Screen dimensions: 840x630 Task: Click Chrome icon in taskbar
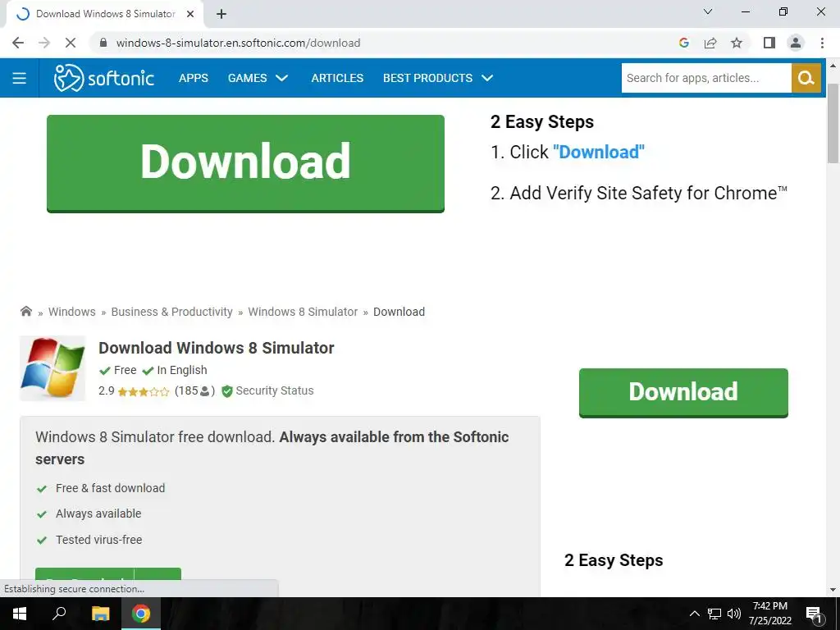pyautogui.click(x=141, y=614)
